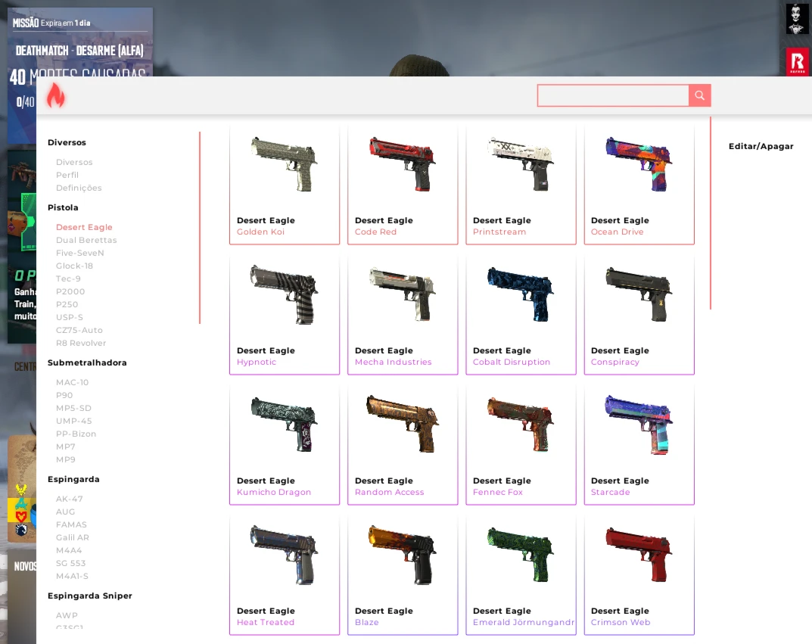
Task: Choose the Kumicho Dragon Desert Eagle skin
Action: [x=285, y=445]
